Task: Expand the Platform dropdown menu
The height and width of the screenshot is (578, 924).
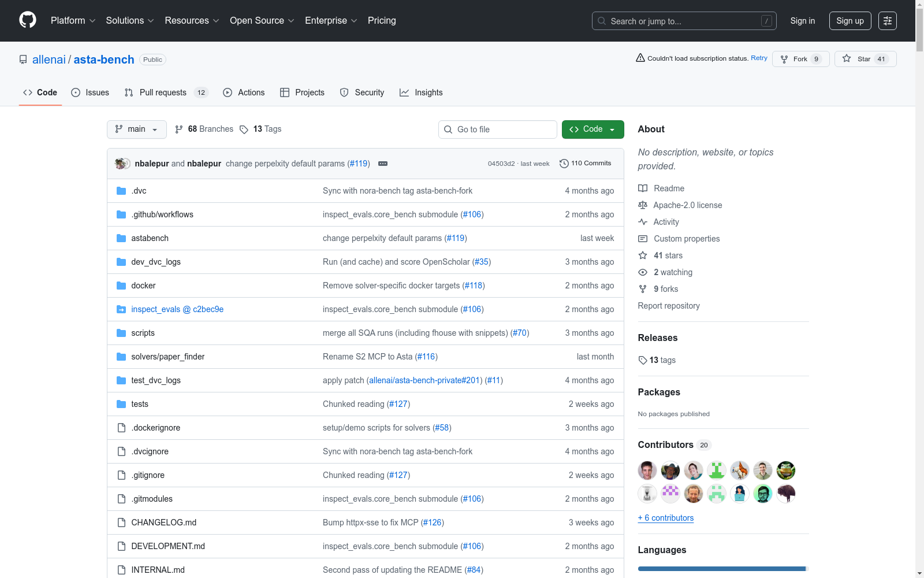Action: click(x=73, y=21)
